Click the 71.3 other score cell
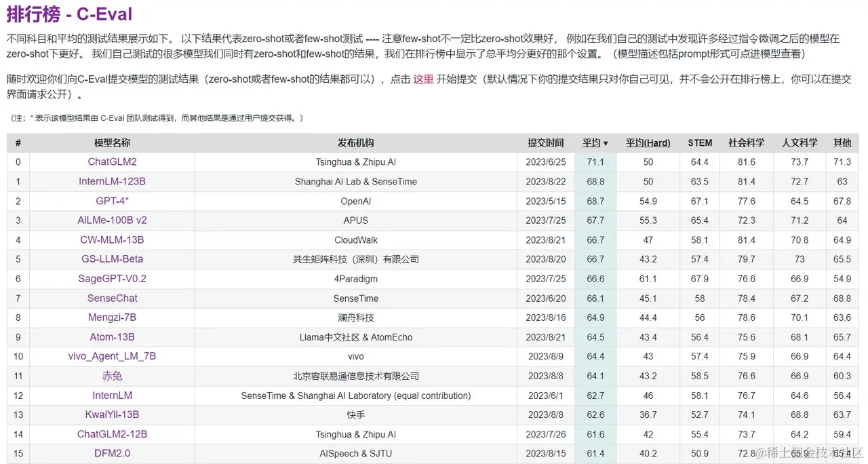 pos(842,162)
